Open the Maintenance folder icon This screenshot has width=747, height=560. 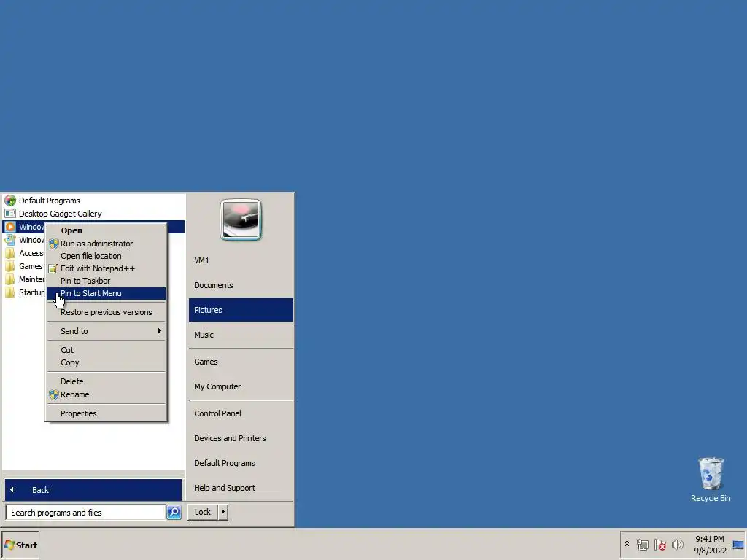click(10, 279)
